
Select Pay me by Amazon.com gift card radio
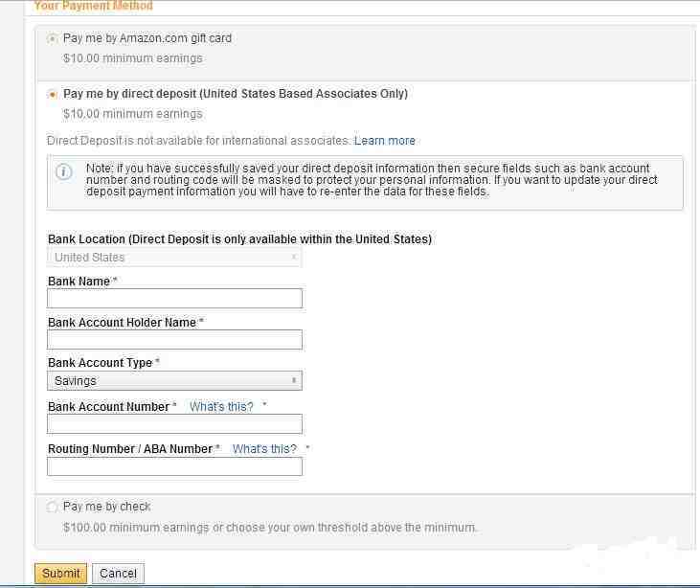pos(52,39)
